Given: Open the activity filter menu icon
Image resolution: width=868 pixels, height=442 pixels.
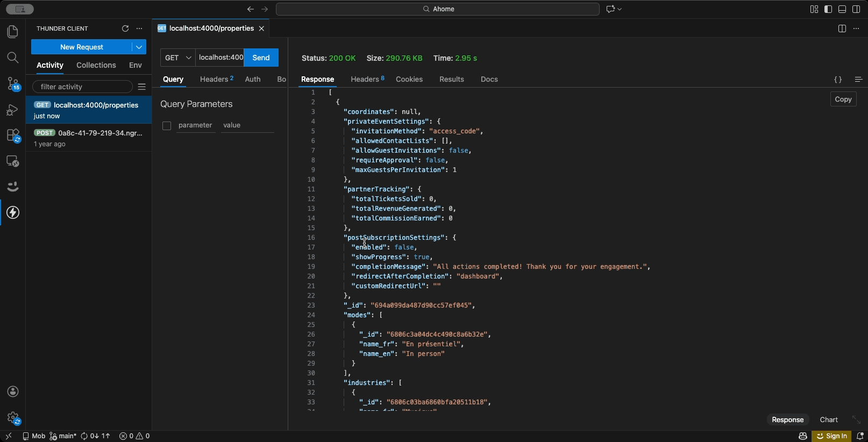Looking at the screenshot, I should (x=141, y=87).
